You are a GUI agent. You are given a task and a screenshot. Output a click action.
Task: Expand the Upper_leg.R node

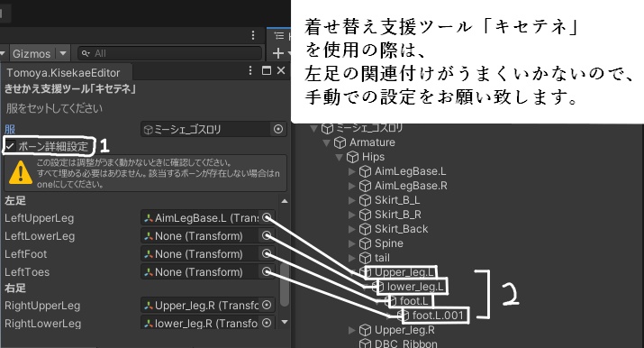(x=351, y=330)
